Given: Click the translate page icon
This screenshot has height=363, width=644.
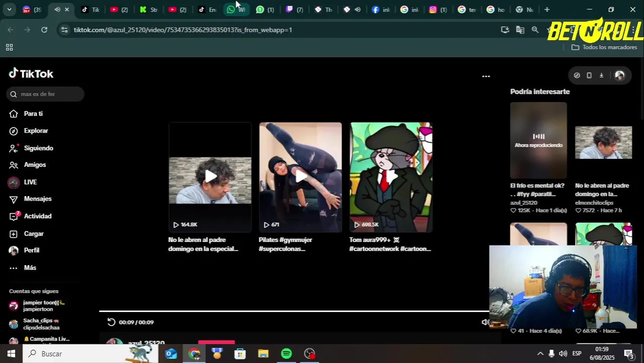Looking at the screenshot, I should pos(520,30).
